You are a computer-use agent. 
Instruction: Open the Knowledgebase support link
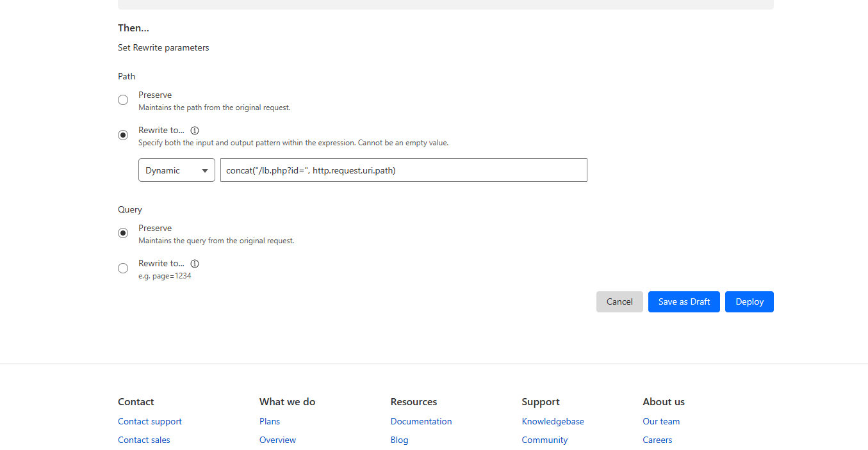pyautogui.click(x=553, y=421)
